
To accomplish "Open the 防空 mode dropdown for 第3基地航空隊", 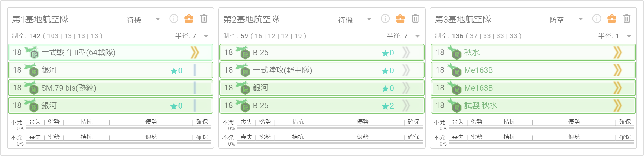I will [x=568, y=20].
